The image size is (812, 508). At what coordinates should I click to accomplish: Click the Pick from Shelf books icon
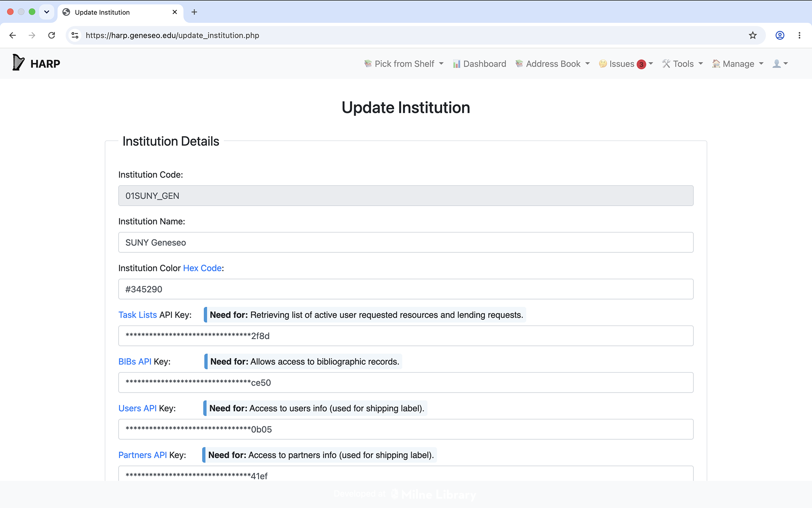368,64
